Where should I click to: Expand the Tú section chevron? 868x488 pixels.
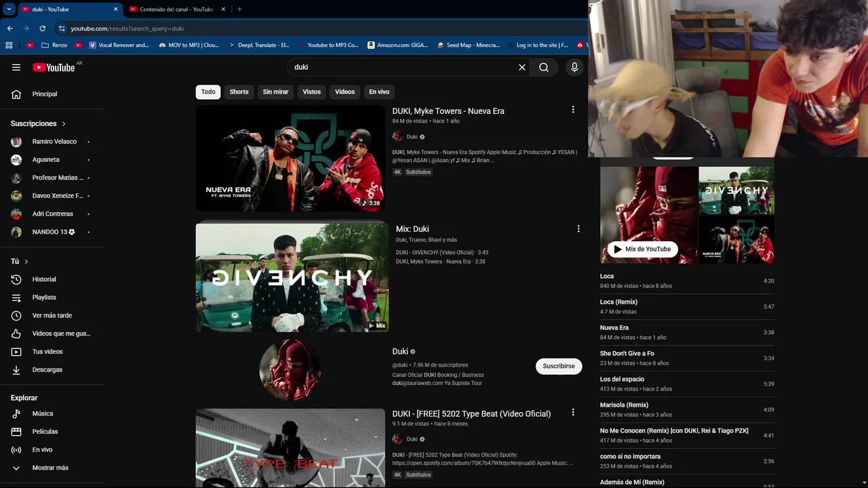coord(26,262)
